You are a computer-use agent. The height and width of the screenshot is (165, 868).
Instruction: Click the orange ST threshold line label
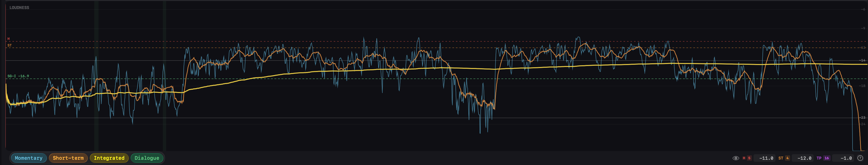(x=9, y=45)
